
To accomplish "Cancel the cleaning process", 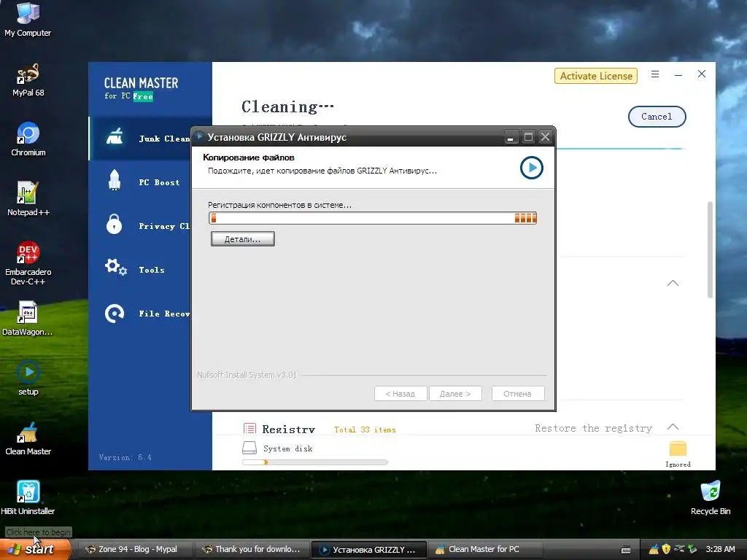I will [657, 117].
